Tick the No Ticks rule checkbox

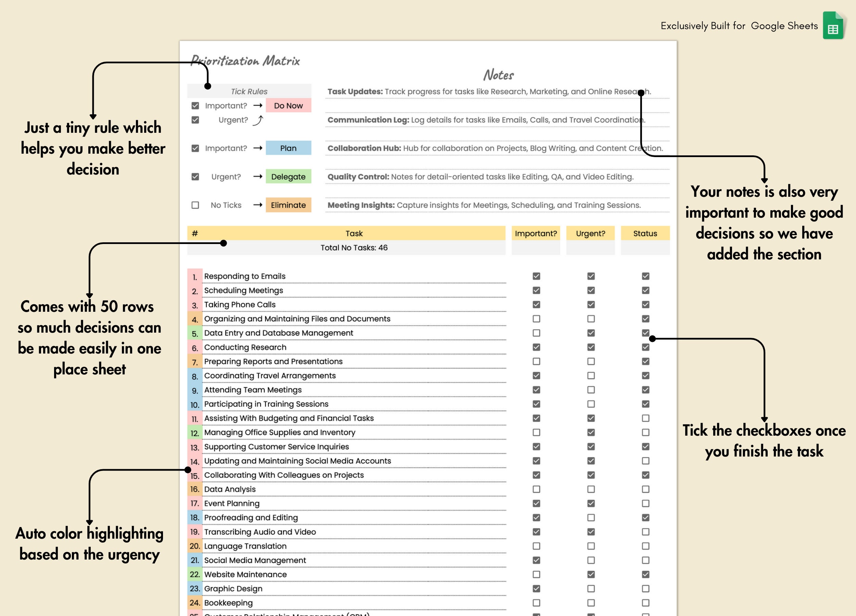coord(195,205)
